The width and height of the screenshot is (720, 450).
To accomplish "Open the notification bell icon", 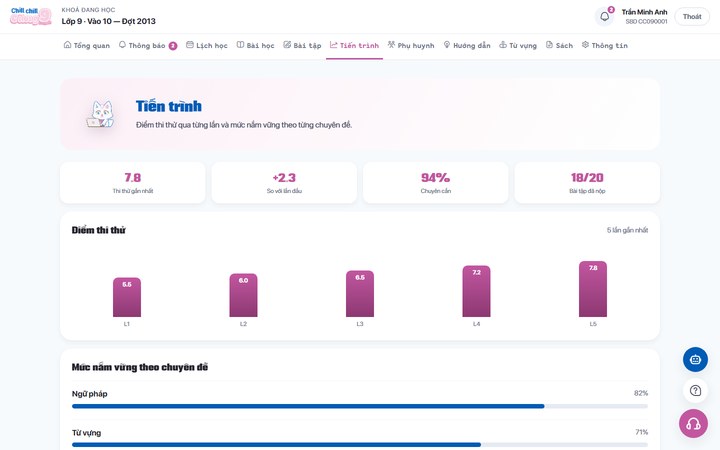I will (604, 17).
